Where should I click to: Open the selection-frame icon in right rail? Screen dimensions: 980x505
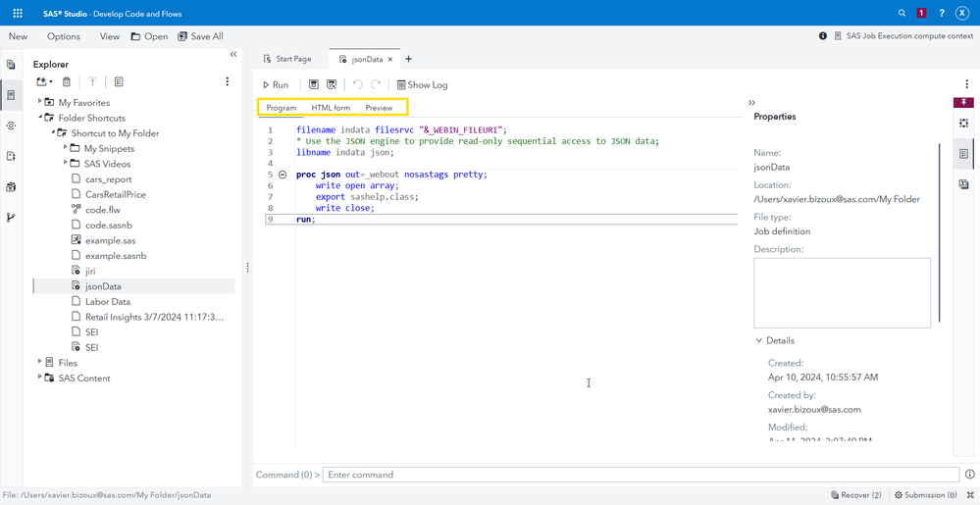[963, 124]
